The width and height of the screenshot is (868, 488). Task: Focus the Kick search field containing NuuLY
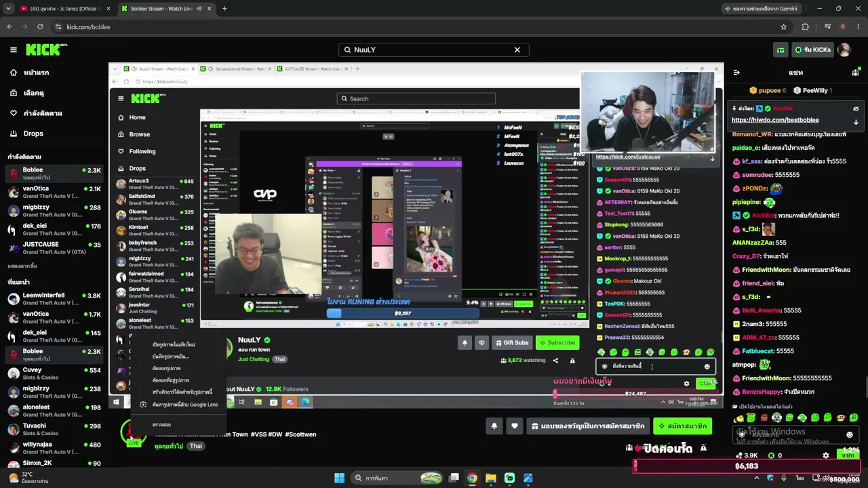(433, 49)
